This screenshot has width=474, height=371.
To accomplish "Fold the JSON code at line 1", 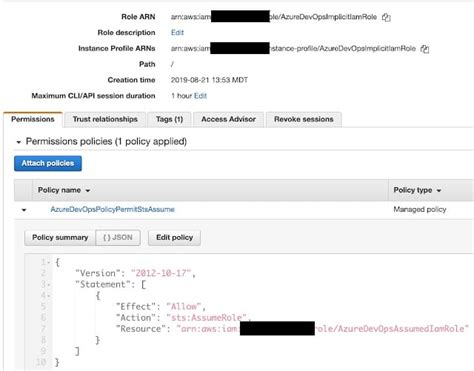I will [x=49, y=263].
